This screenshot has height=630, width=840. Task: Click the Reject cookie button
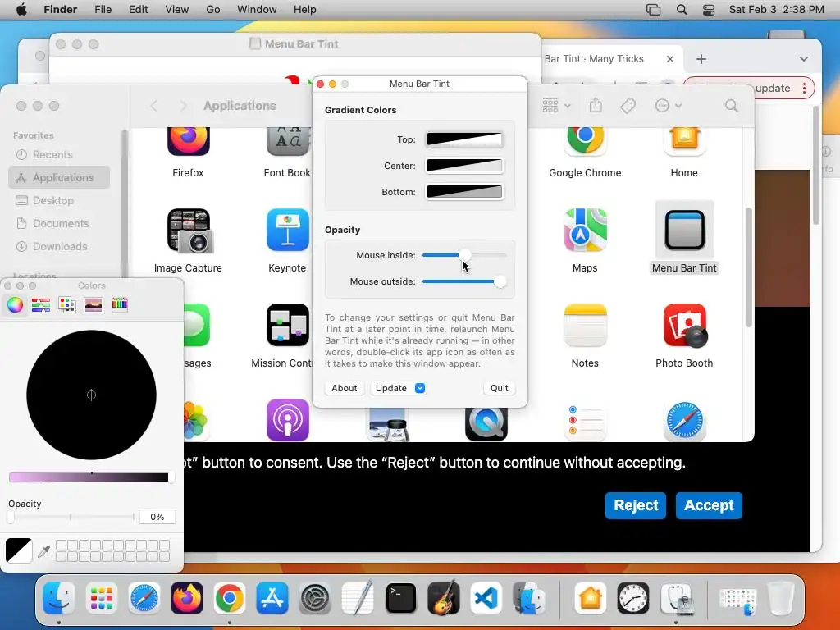coord(636,505)
